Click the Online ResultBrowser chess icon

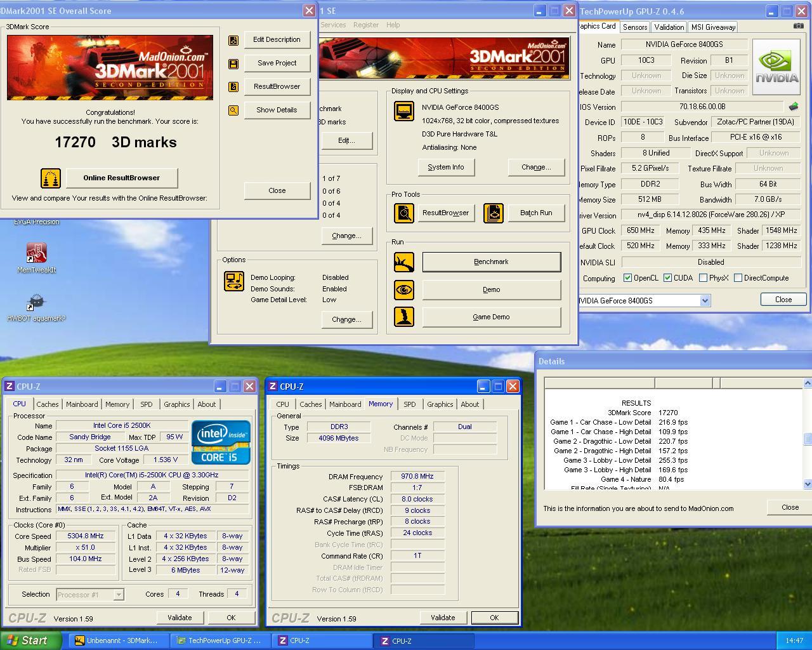[x=51, y=178]
